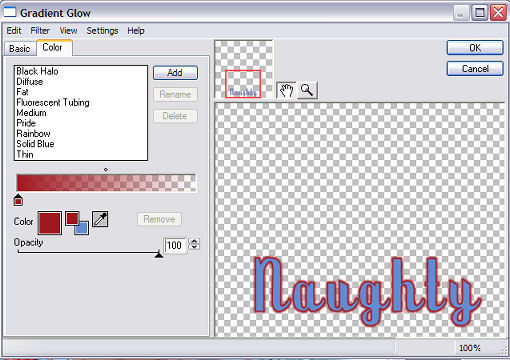Viewport: 510px width, 360px height.
Task: Click the Naughty text in preview
Action: pyautogui.click(x=367, y=291)
